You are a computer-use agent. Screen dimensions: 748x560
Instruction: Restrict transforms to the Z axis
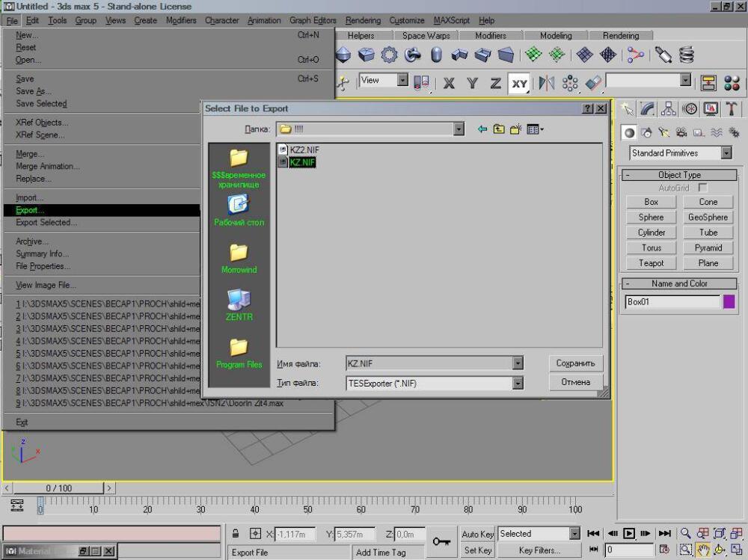tap(496, 83)
